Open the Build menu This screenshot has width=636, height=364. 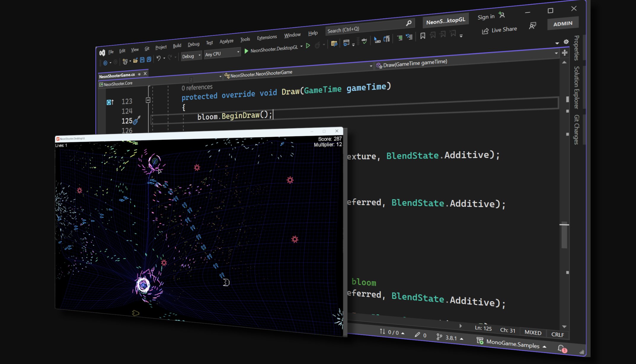tap(177, 46)
